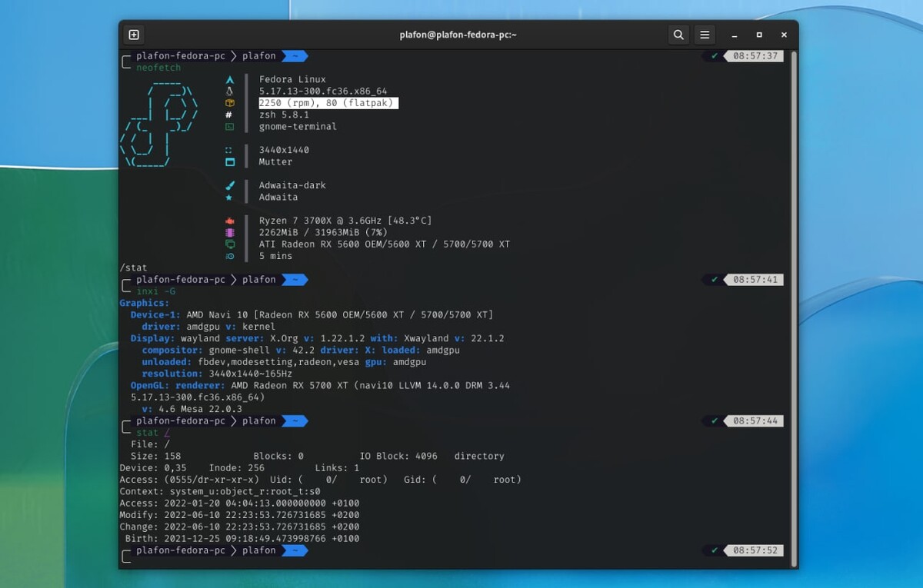Open a new terminal tab with the plus button
This screenshot has height=588, width=923.
coord(134,35)
